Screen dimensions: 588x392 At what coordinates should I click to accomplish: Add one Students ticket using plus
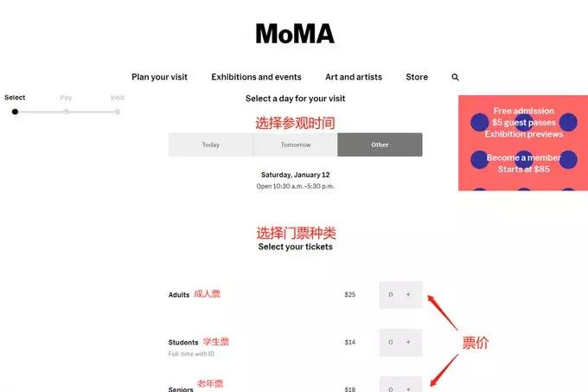408,343
